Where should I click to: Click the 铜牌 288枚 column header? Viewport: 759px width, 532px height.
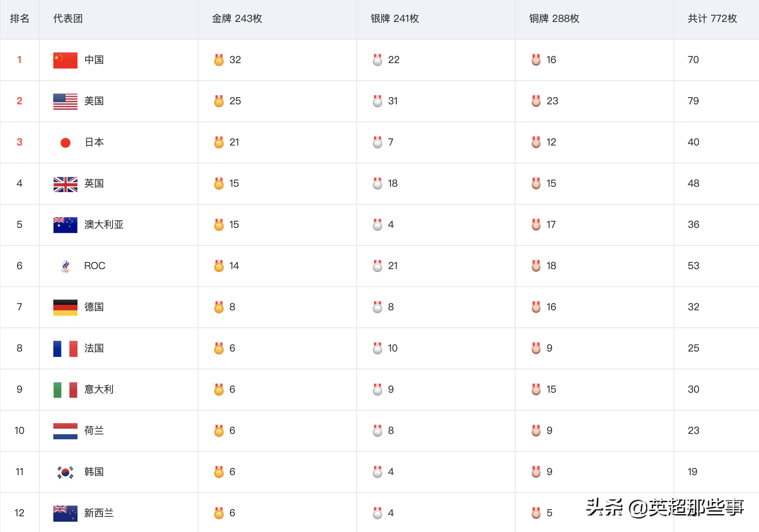[x=554, y=19]
